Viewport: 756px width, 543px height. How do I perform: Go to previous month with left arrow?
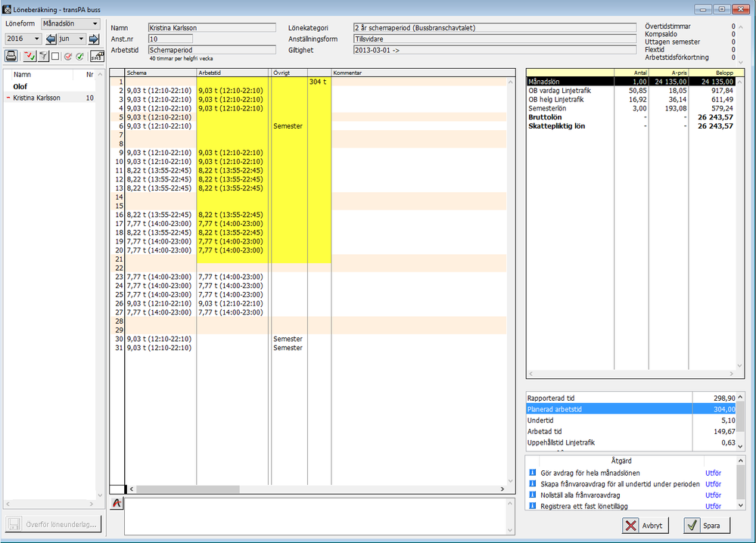click(51, 39)
